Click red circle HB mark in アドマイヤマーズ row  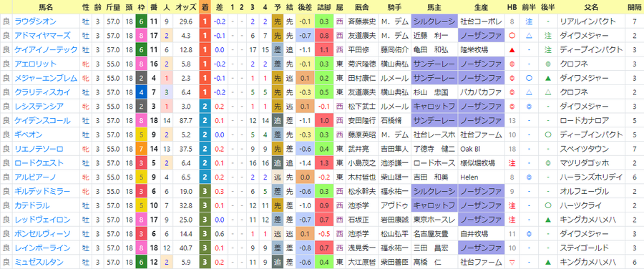(x=512, y=36)
